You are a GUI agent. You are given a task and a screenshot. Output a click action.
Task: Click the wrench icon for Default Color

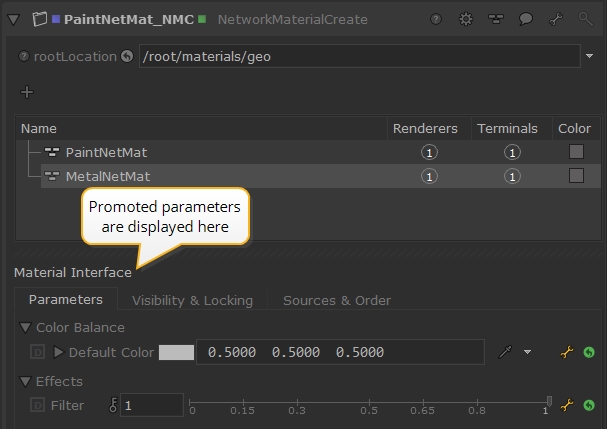coord(567,352)
